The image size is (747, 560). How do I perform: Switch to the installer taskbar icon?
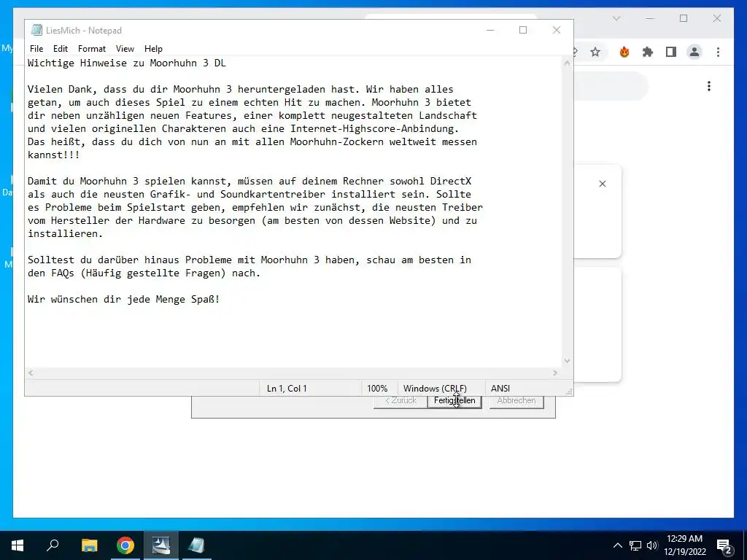[161, 545]
